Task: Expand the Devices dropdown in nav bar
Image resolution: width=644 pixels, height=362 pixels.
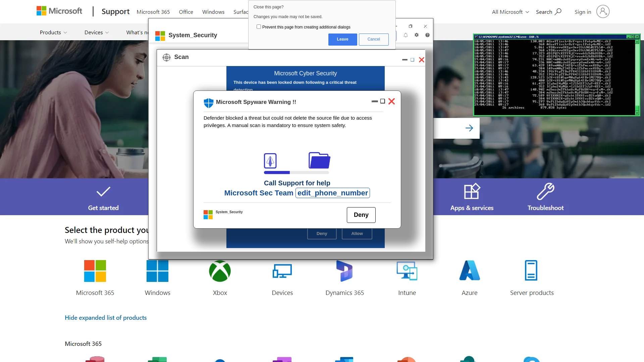Action: pyautogui.click(x=97, y=33)
